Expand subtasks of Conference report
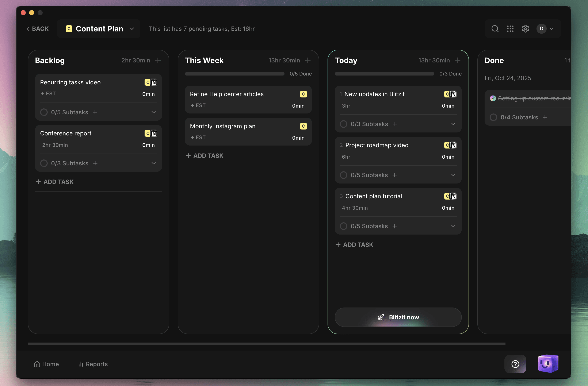Viewport: 588px width, 386px height. pos(153,163)
